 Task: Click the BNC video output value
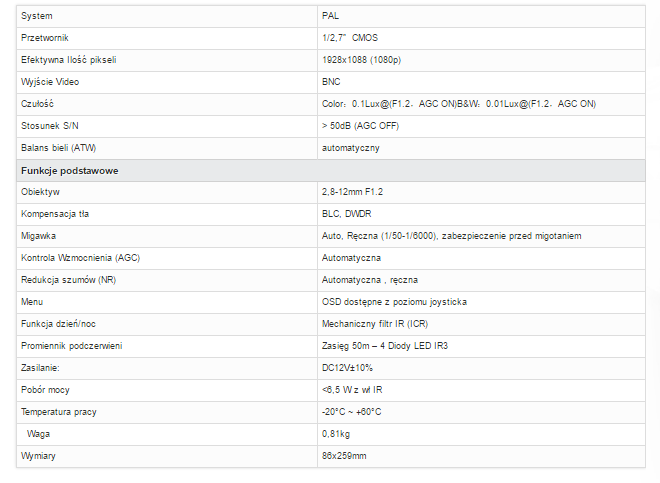331,82
